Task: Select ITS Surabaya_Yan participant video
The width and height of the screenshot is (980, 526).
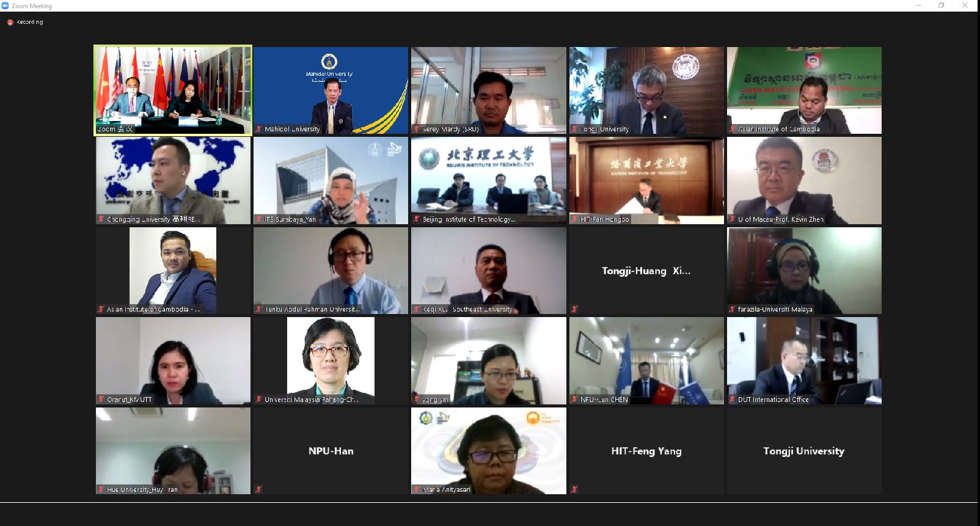Action: (x=331, y=180)
